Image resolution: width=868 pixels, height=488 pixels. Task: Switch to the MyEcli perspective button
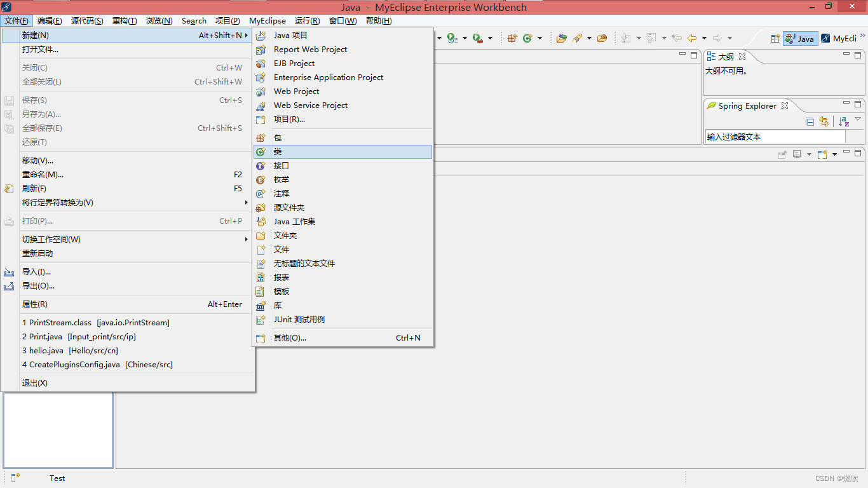coord(839,38)
